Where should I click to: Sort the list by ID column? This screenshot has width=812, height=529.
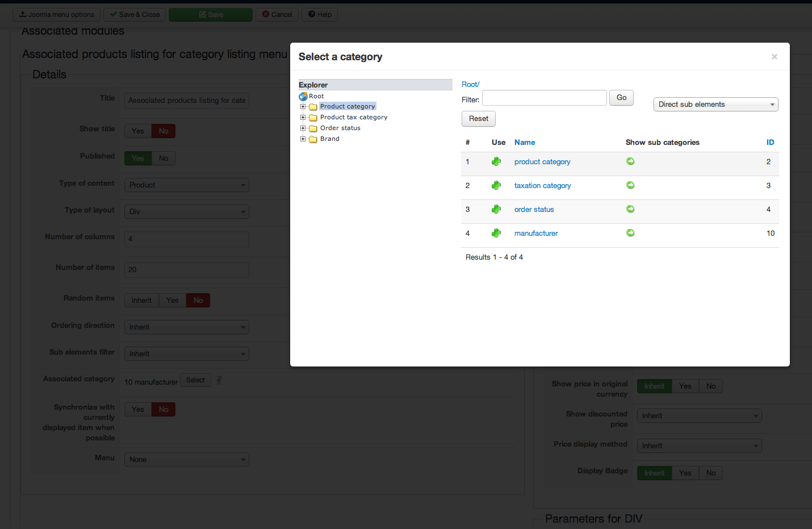coord(770,143)
